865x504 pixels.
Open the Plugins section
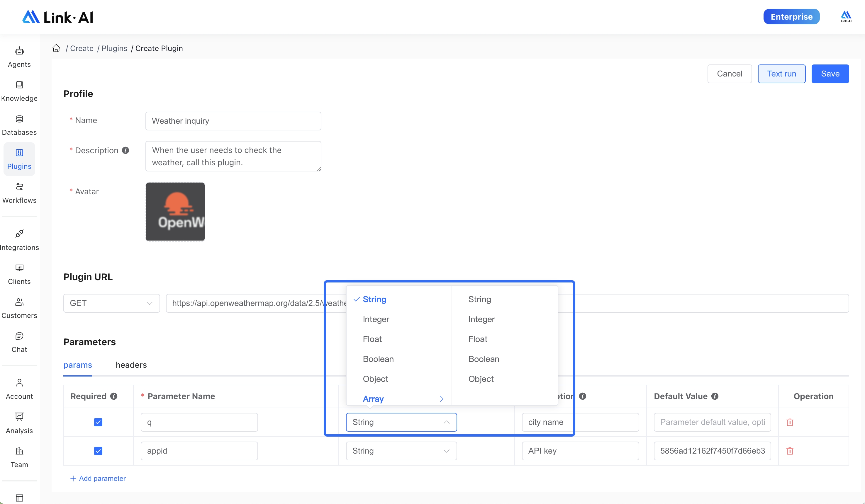click(19, 159)
